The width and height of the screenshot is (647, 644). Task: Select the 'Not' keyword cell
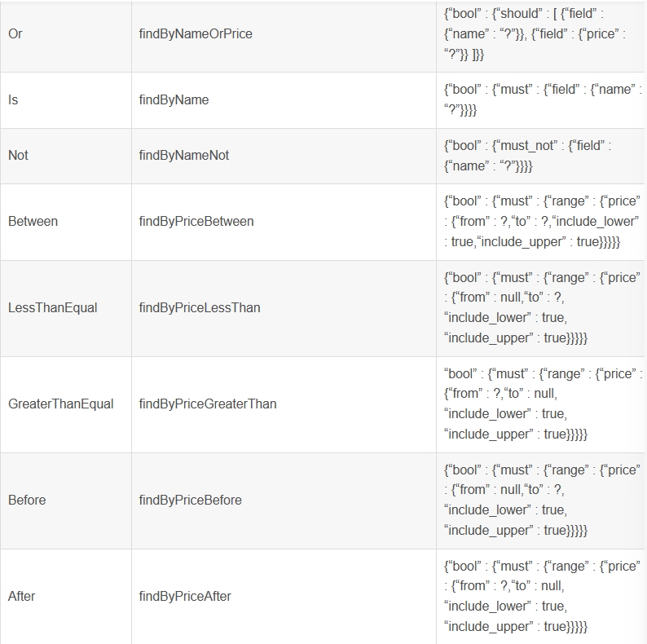(18, 155)
